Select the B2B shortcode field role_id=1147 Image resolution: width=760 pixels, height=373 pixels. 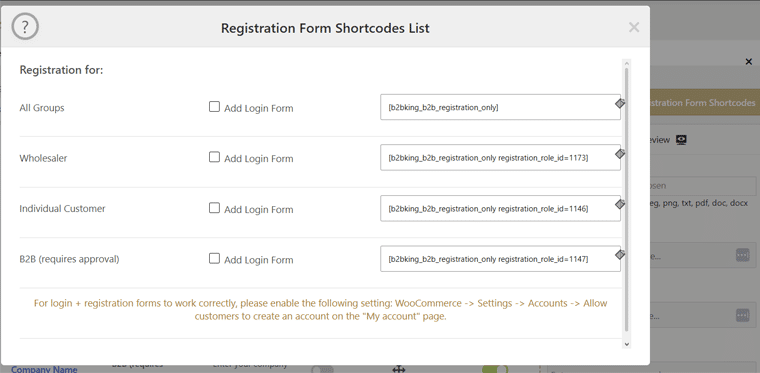(500, 259)
